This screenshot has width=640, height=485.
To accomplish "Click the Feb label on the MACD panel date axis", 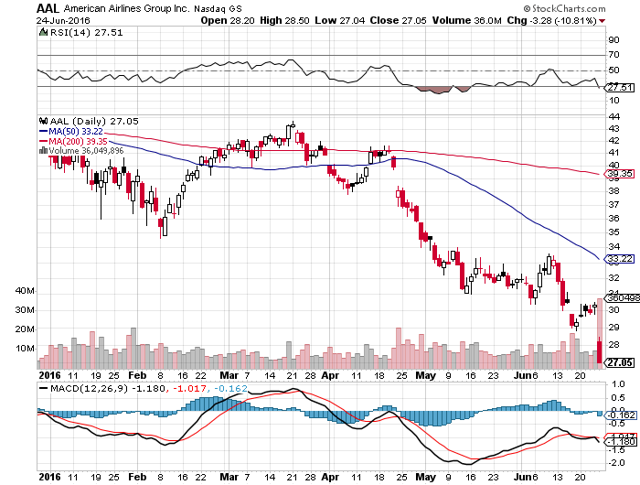I will point(137,477).
